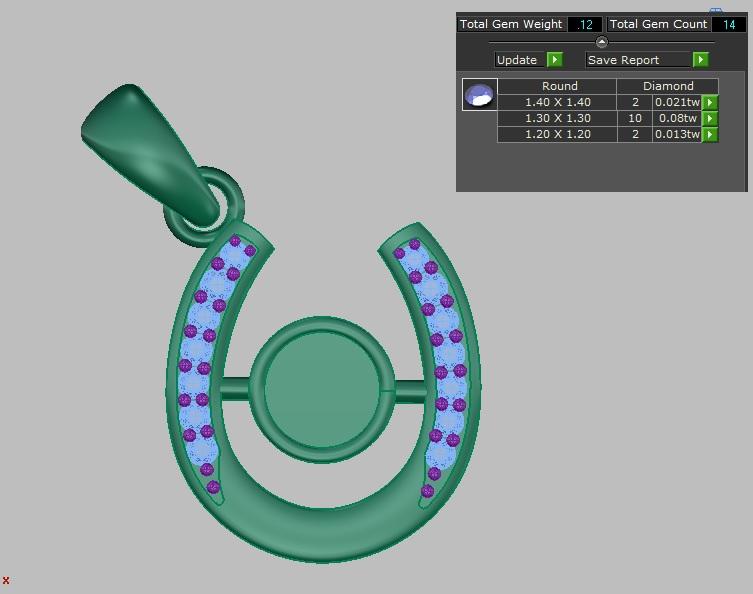Viewport: 753px width, 594px height.
Task: Click the '1.30 X 1.30' size cell
Action: [558, 118]
